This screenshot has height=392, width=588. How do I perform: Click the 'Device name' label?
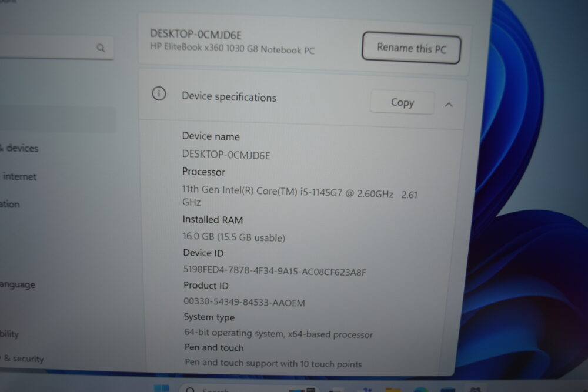point(211,136)
